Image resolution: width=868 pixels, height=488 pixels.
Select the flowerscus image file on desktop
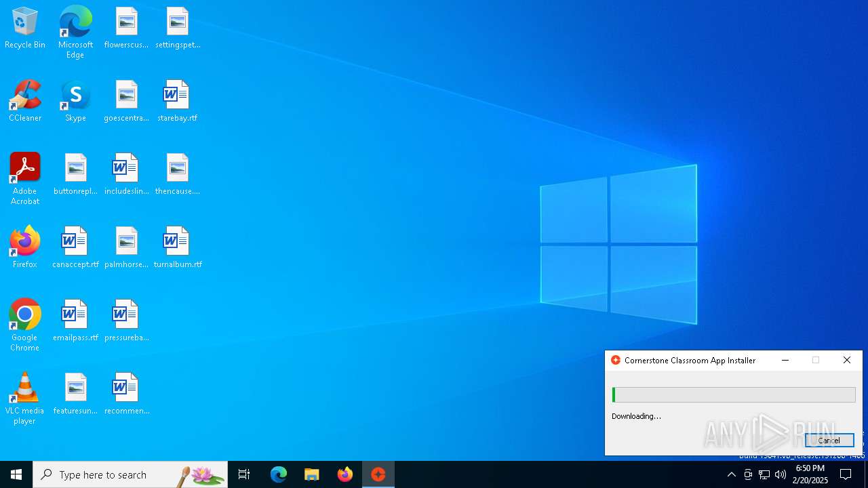(x=126, y=28)
